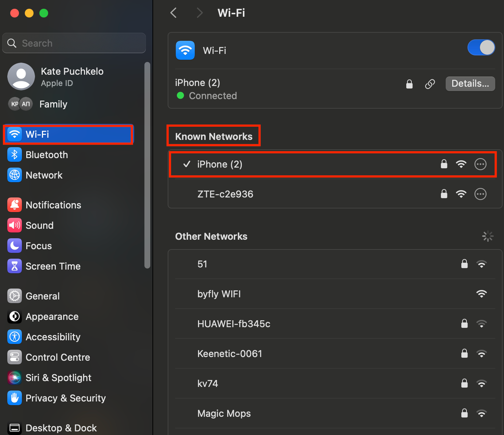Open General settings in sidebar
The image size is (504, 435).
click(42, 296)
